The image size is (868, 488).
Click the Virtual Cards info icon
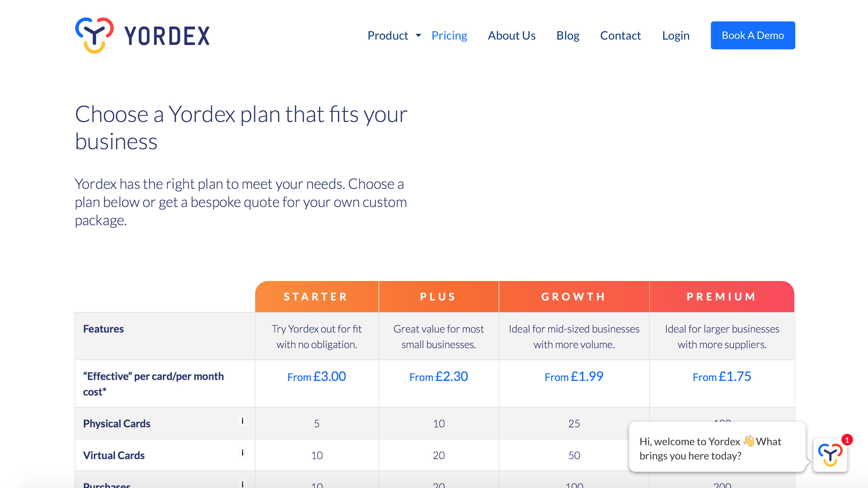tap(242, 453)
